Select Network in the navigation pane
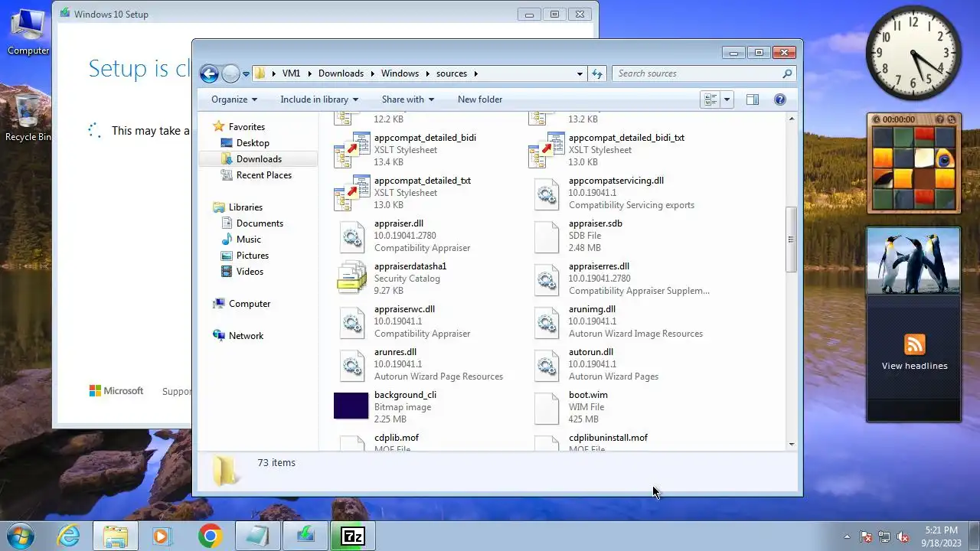The image size is (980, 551). 246,336
